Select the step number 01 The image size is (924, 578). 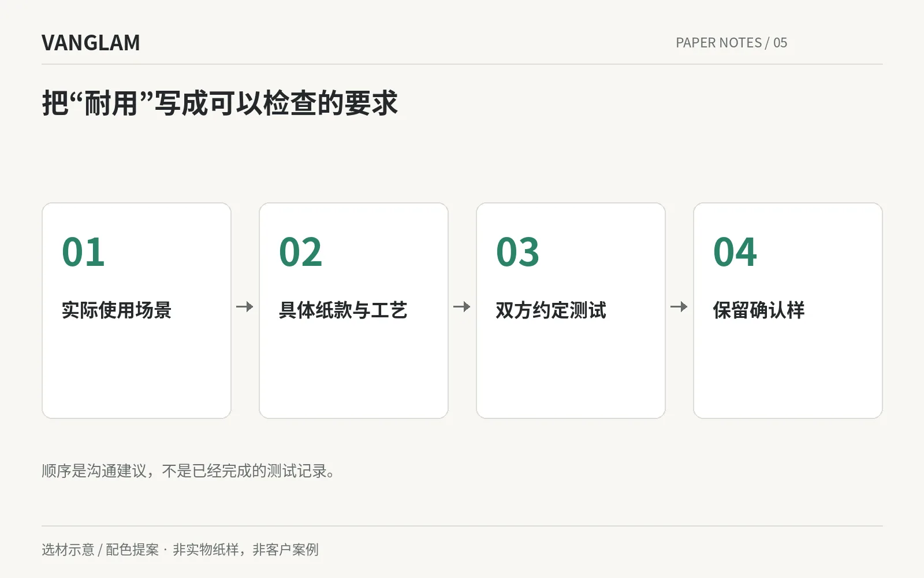pos(83,252)
